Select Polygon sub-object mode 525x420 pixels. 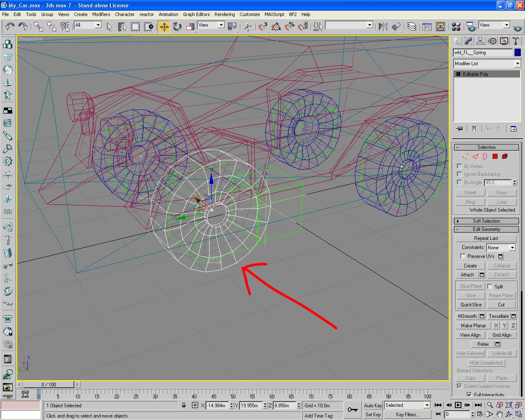(495, 156)
